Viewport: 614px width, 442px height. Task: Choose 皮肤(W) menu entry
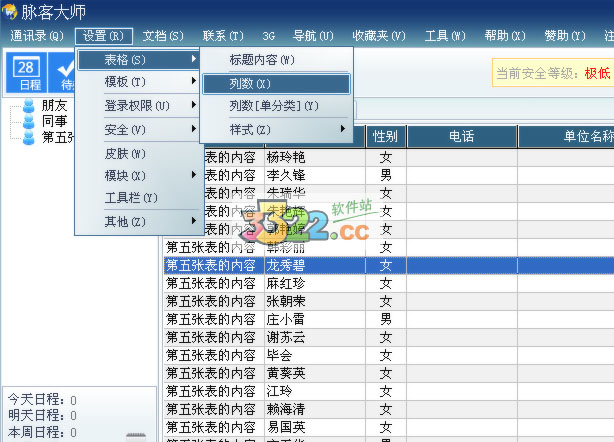[139, 153]
